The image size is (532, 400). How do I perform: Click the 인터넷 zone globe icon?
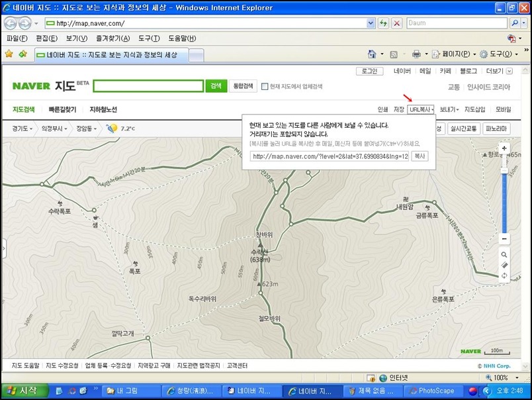click(383, 377)
